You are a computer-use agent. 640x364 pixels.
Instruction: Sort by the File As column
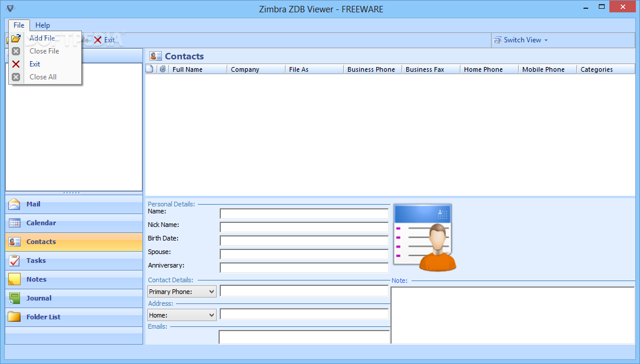pyautogui.click(x=314, y=69)
